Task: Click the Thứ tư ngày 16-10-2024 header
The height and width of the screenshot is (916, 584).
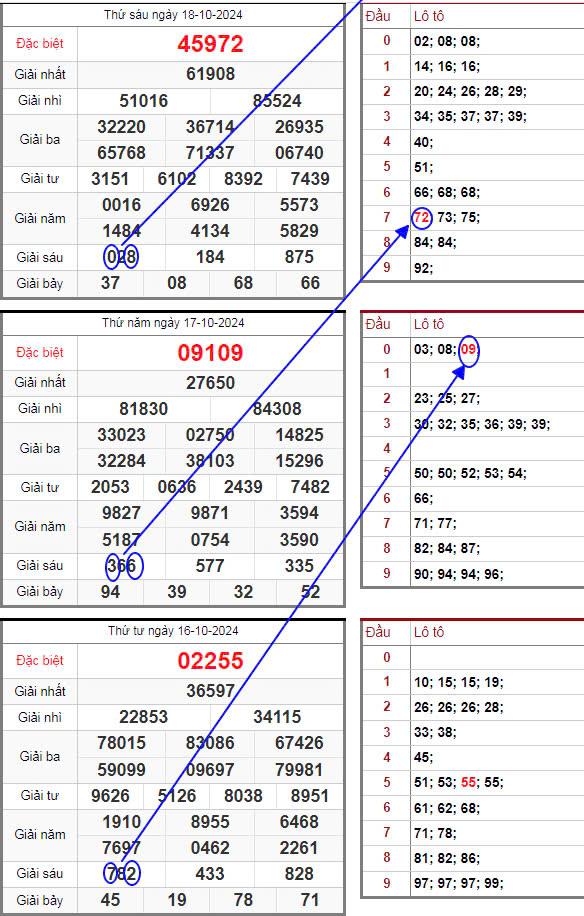Action: point(173,631)
